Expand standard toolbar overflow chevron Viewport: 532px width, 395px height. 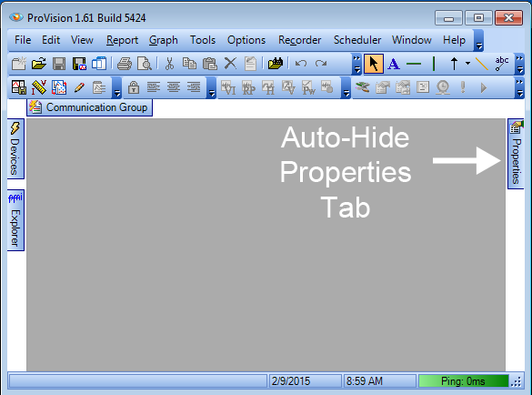tap(356, 64)
